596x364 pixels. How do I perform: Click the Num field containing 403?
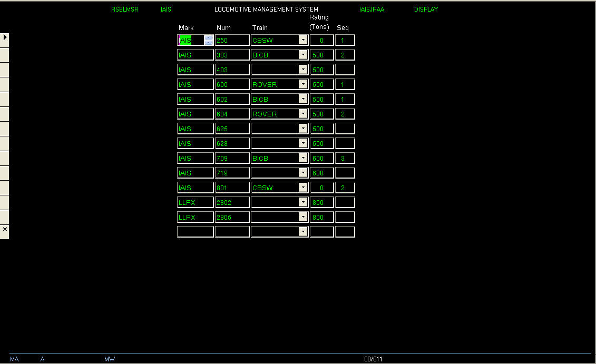click(232, 70)
